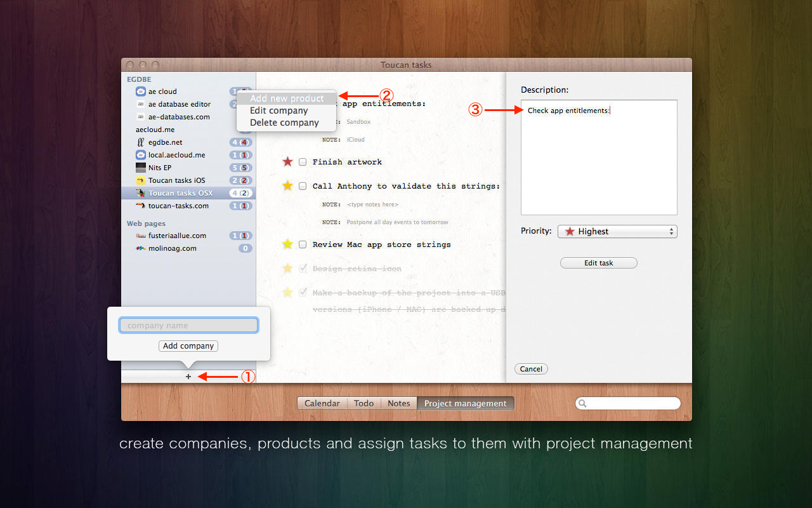This screenshot has width=812, height=508.
Task: Click the <type notes here> note placeholder
Action: coord(372,204)
